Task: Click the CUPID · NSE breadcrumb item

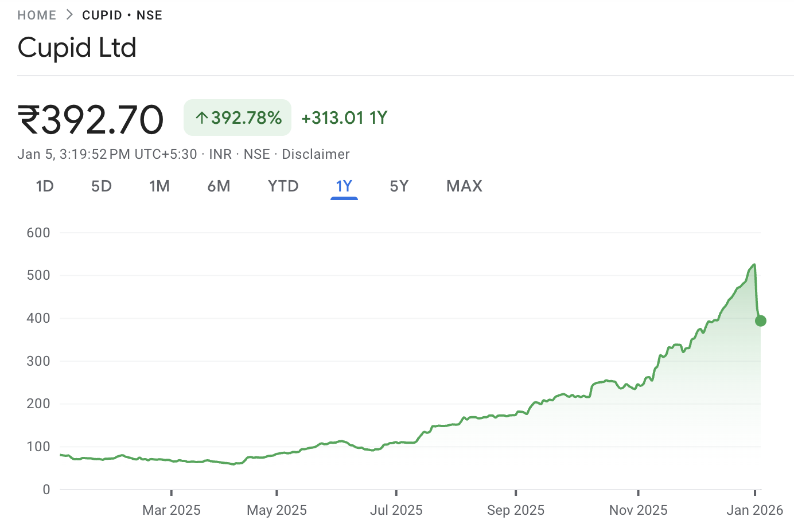Action: (122, 15)
